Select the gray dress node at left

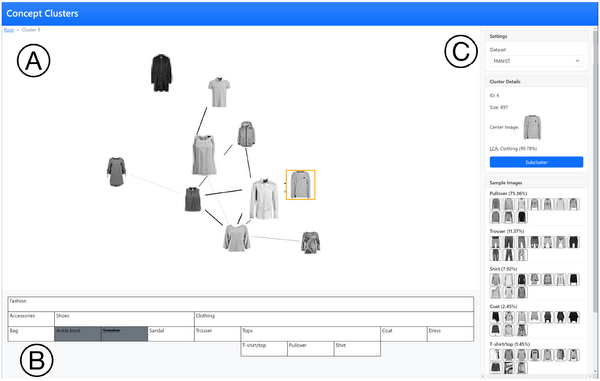(116, 171)
